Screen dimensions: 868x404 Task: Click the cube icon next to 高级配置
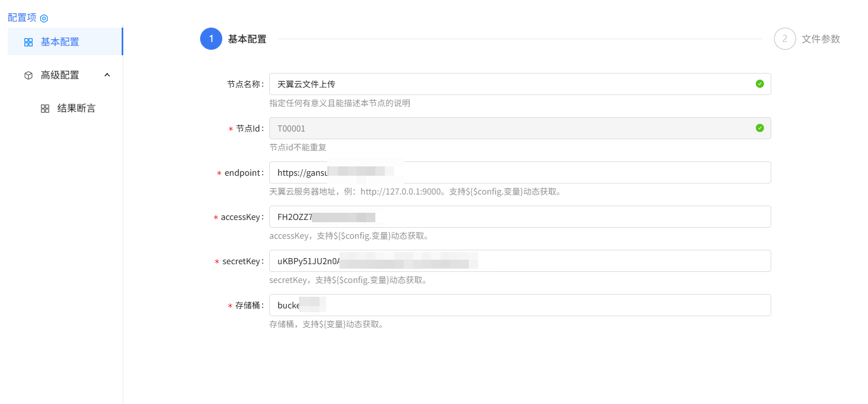pyautogui.click(x=29, y=75)
